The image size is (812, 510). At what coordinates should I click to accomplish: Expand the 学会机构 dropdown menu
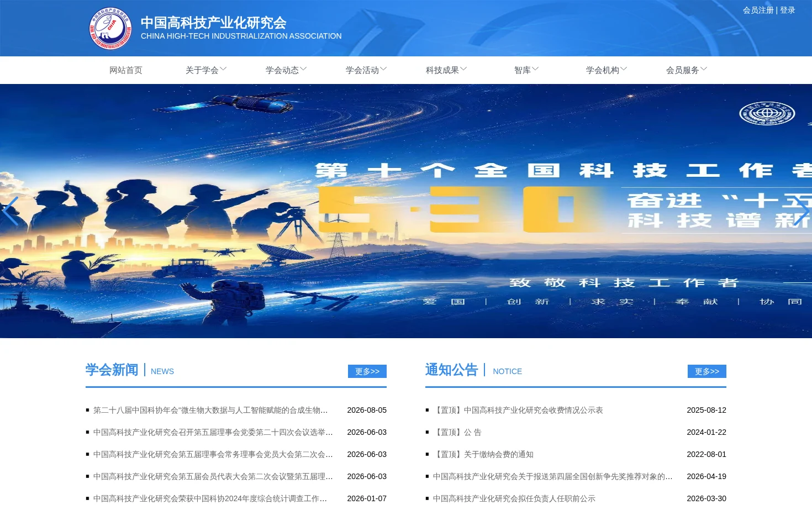point(607,70)
